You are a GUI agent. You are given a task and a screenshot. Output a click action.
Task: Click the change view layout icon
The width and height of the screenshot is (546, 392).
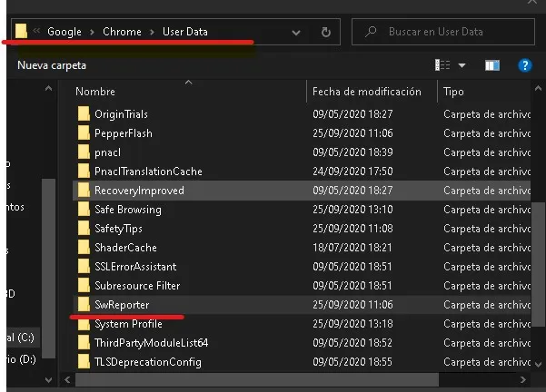[442, 65]
